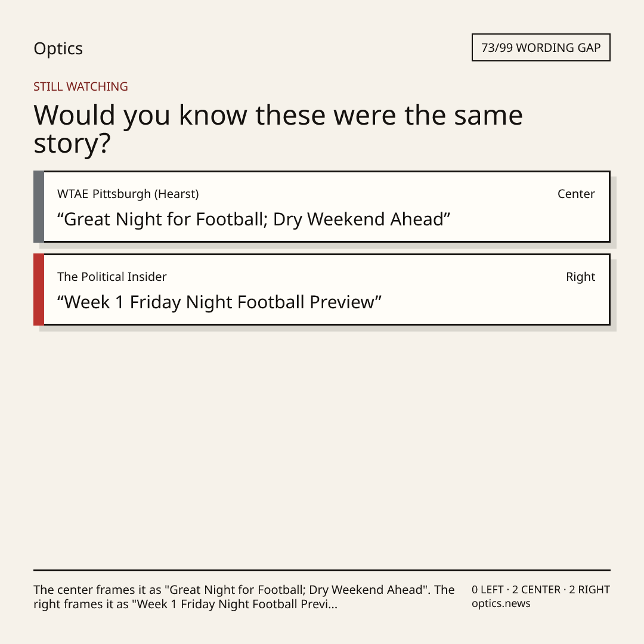Click the gray center bias color bar
644x644 pixels.
pos(39,206)
